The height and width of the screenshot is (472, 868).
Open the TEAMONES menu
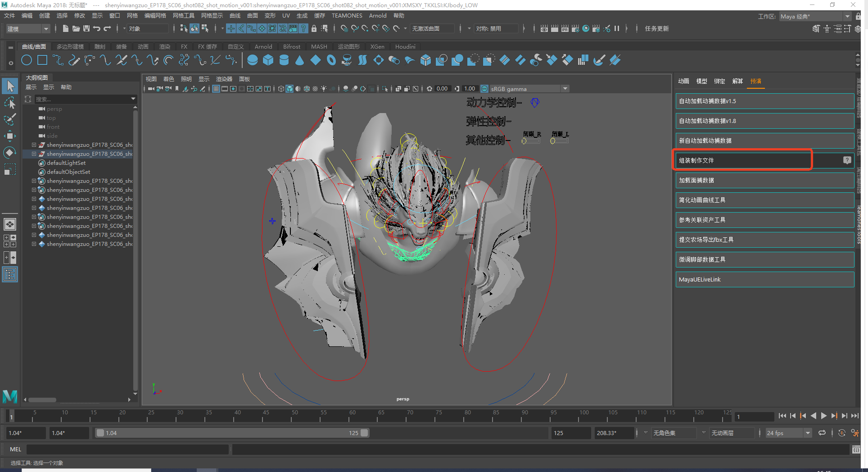tap(347, 16)
